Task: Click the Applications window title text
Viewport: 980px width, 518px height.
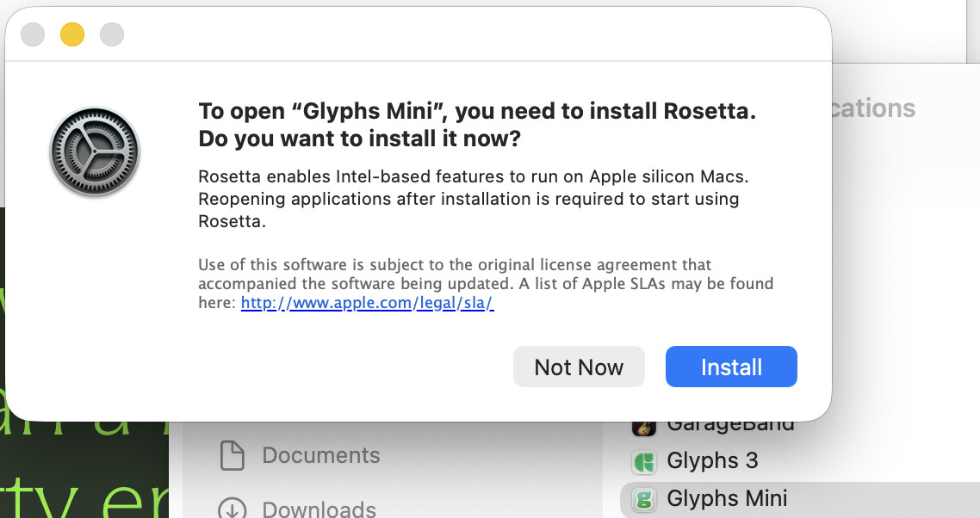Action: pos(874,108)
